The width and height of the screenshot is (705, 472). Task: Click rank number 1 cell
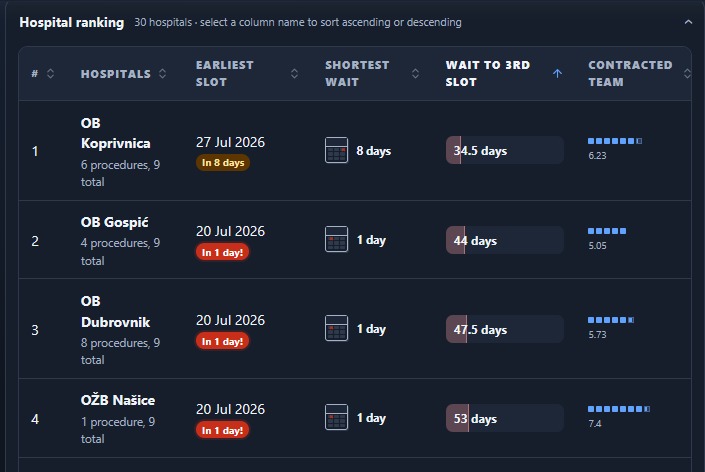[x=35, y=151]
